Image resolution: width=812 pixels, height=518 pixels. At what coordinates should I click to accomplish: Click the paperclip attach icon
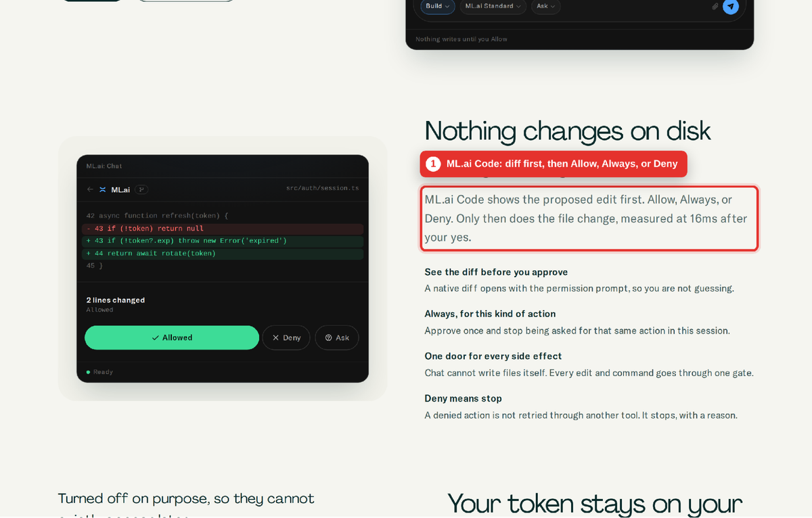coord(715,6)
